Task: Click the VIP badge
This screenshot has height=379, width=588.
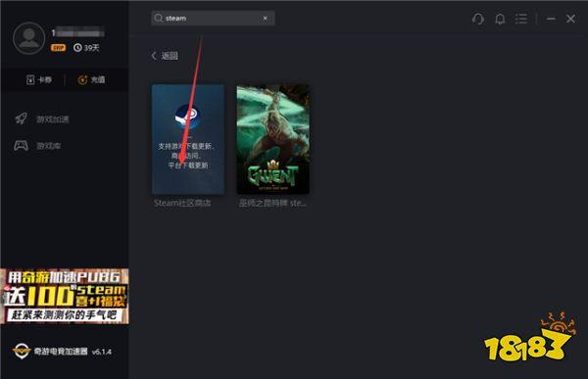Action: 58,48
